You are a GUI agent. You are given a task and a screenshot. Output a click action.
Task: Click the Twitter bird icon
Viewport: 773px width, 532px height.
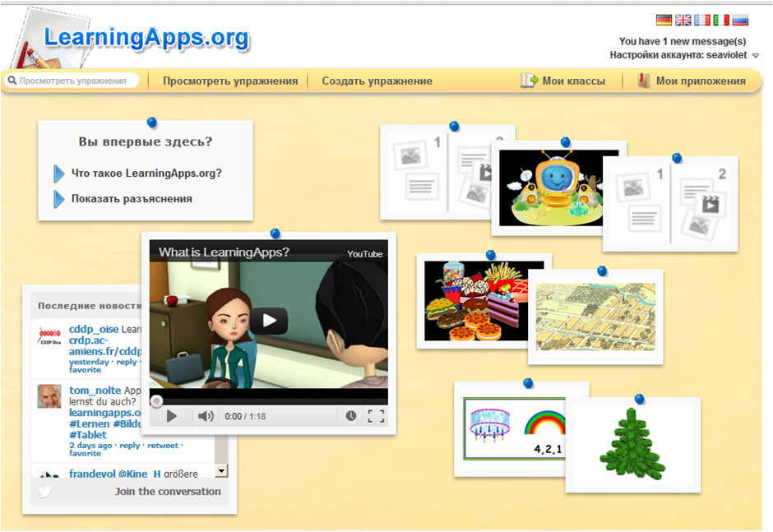point(45,492)
